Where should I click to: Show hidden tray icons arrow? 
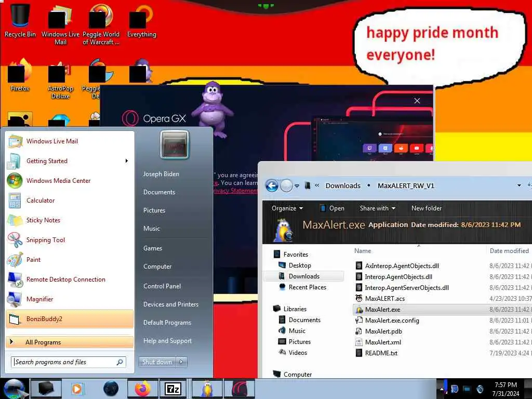pos(442,389)
